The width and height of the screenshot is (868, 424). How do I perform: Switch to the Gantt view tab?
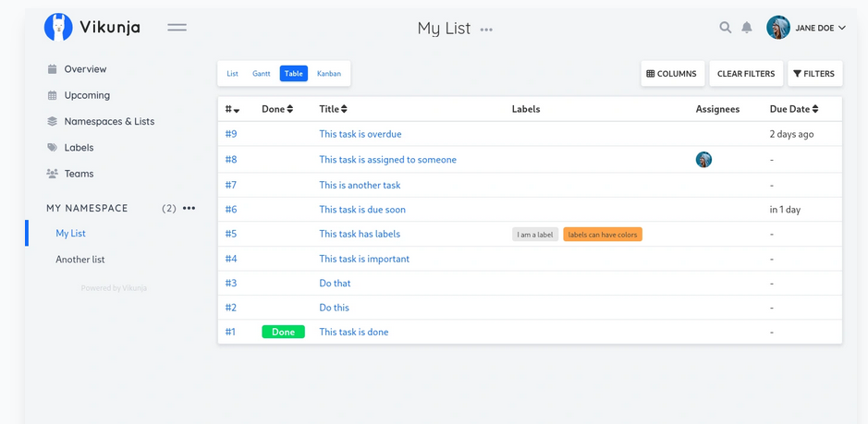coord(262,74)
